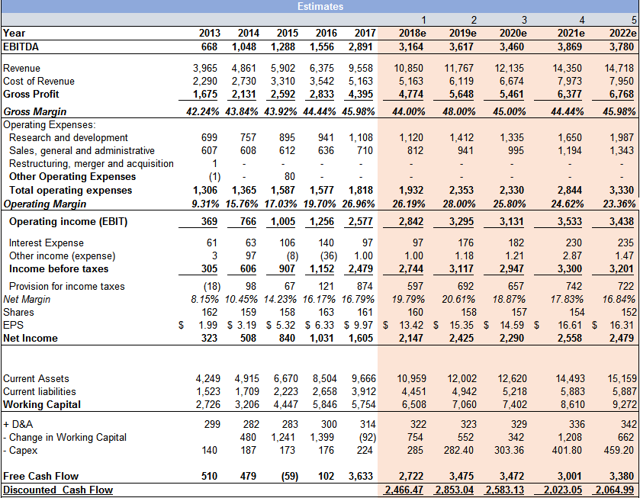Select the 2022e column header
This screenshot has height=498, width=640.
[623, 33]
